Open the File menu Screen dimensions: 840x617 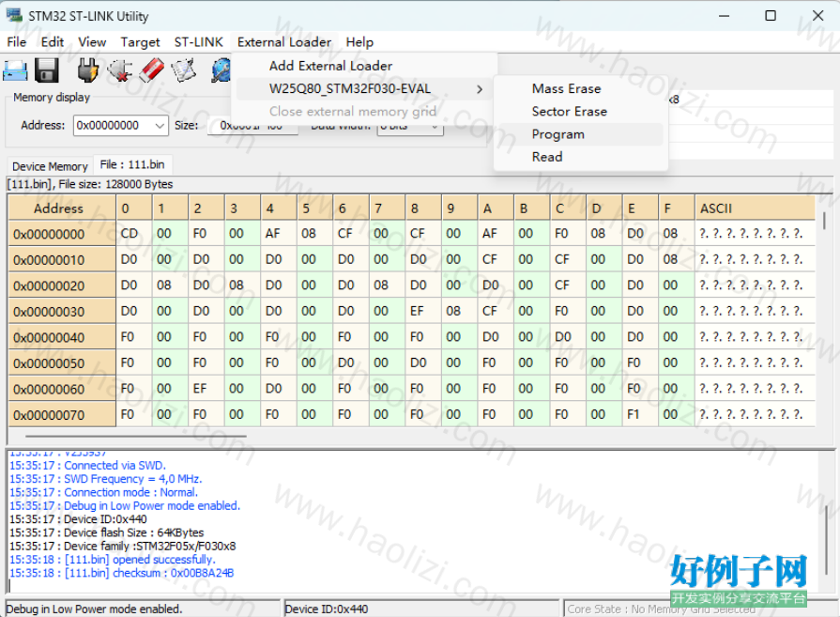click(x=17, y=42)
